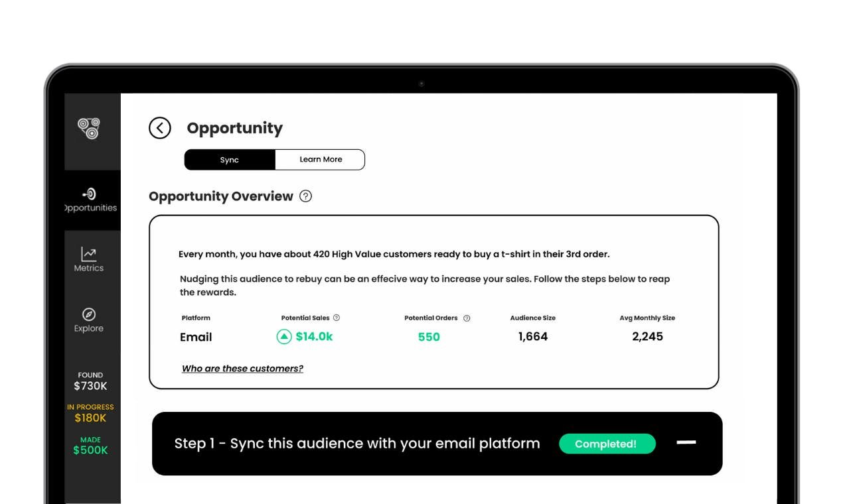Switch to the Sync tab
The image size is (843, 504).
230,160
